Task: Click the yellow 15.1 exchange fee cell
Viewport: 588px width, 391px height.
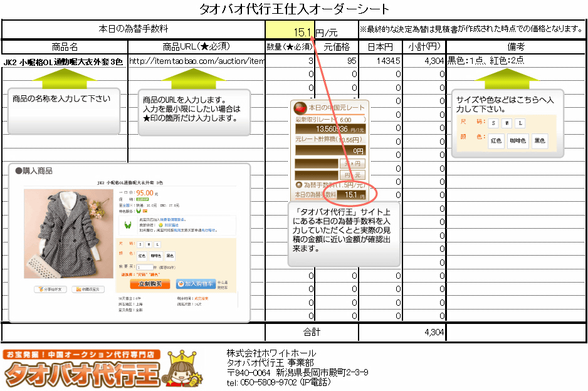Action: click(x=290, y=29)
